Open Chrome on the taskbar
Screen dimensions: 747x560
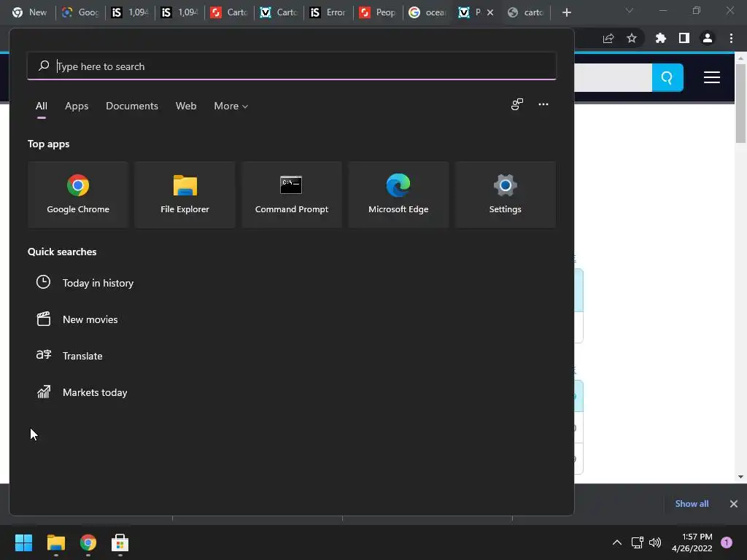pyautogui.click(x=88, y=542)
